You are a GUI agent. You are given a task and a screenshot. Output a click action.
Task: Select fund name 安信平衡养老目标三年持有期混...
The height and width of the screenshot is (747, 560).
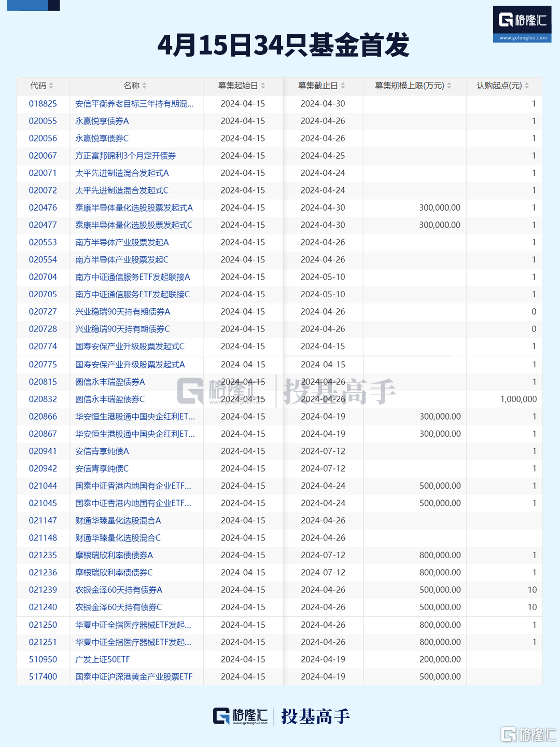coord(134,104)
